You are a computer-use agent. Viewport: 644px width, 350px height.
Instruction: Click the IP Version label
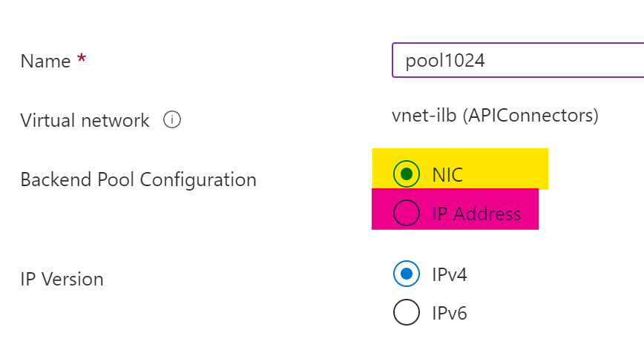(x=62, y=280)
